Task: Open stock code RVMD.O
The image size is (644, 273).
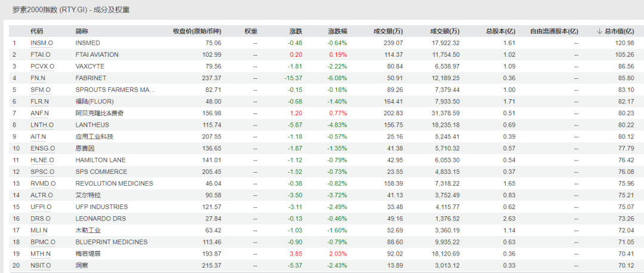Action: [x=43, y=183]
